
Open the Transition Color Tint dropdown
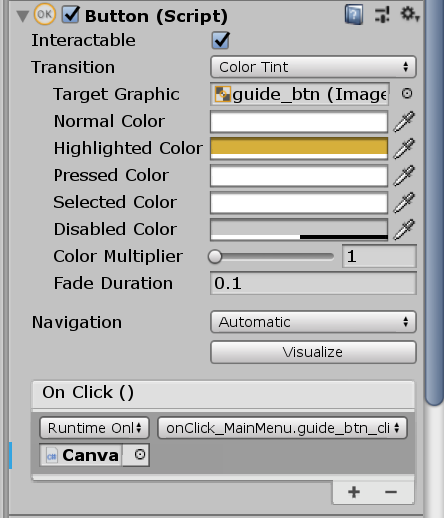[313, 67]
